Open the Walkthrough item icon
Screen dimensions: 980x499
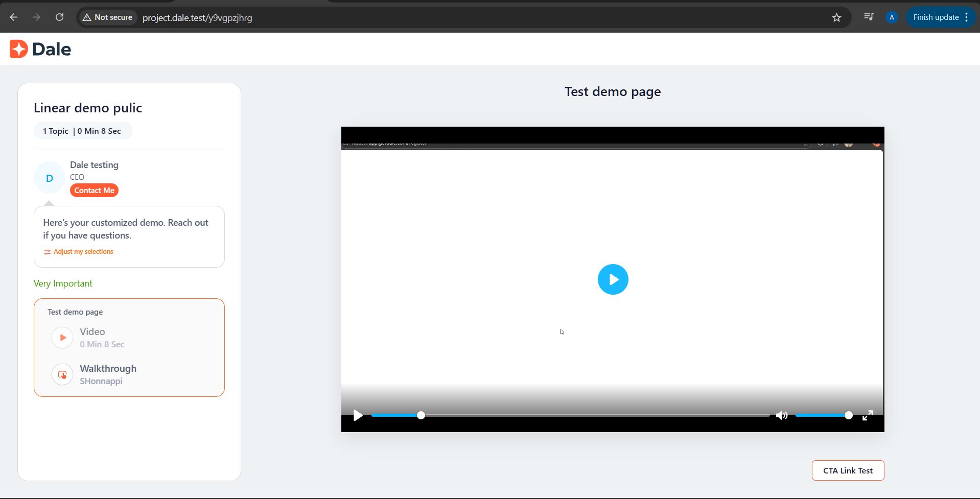pos(62,374)
